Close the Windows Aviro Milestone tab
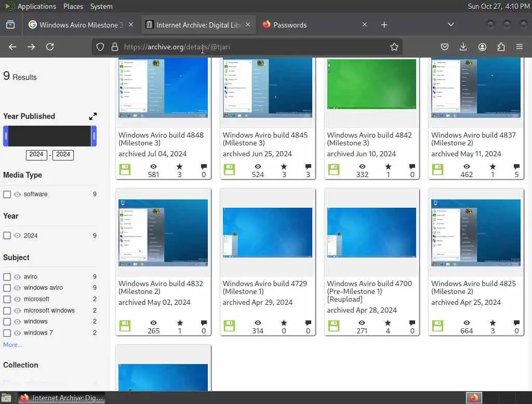The width and height of the screenshot is (532, 404). (131, 25)
